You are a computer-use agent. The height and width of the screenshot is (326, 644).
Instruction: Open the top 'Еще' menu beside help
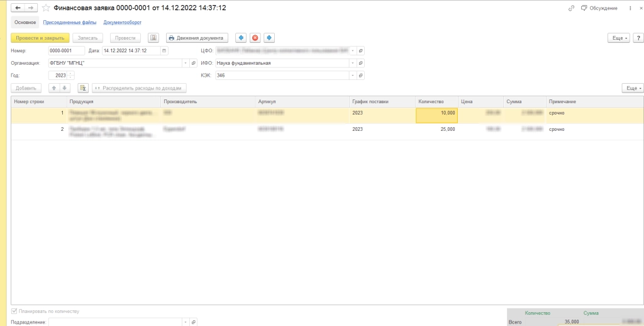pyautogui.click(x=619, y=38)
